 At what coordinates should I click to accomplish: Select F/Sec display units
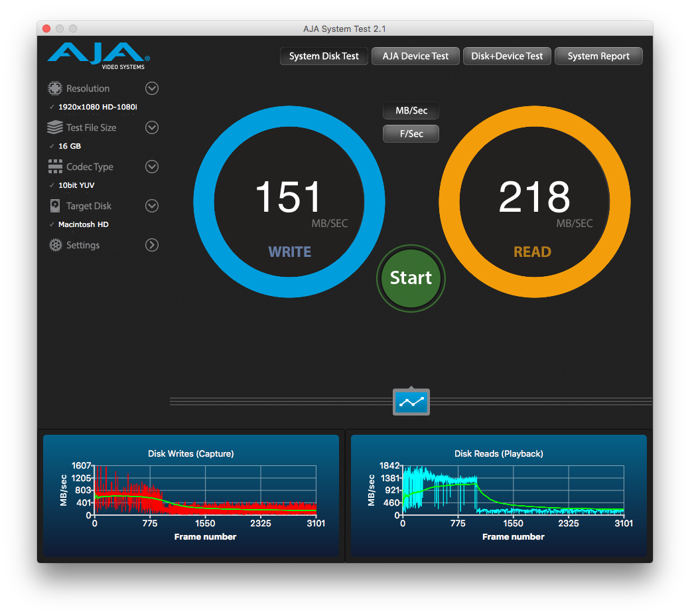(411, 134)
